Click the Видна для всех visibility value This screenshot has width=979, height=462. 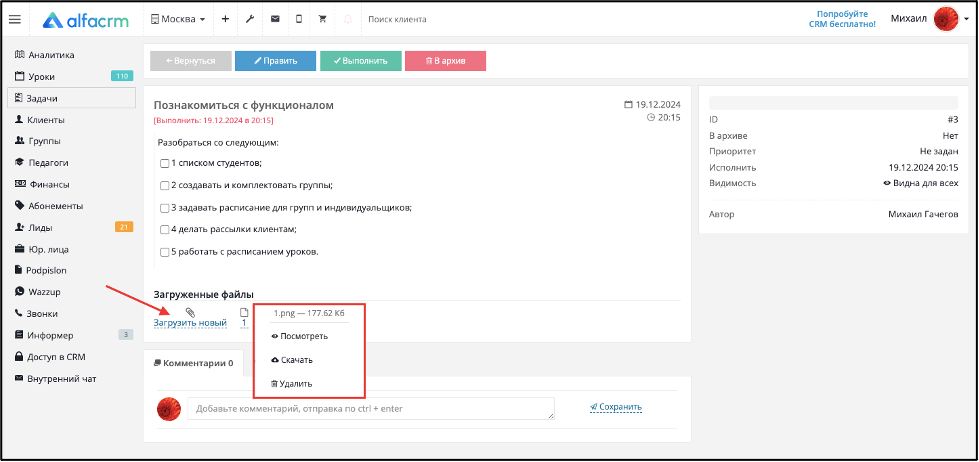click(920, 183)
